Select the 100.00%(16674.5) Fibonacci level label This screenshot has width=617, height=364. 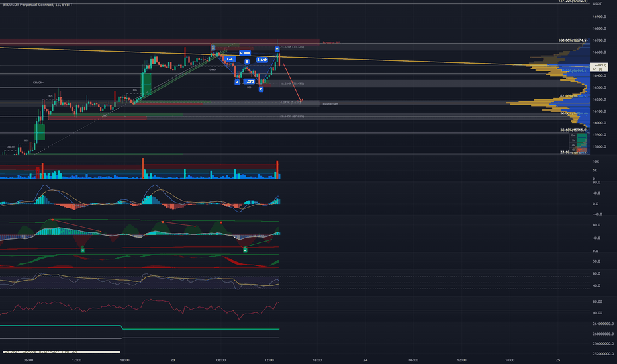point(573,40)
